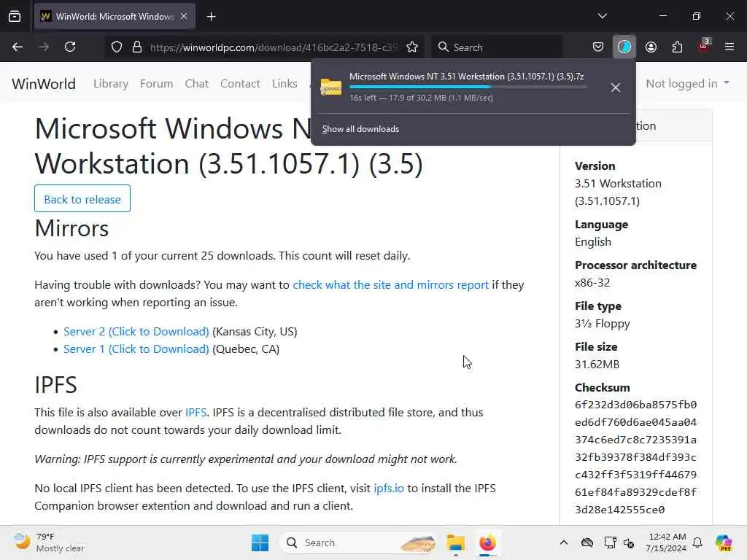Open the Library nav item
The height and width of the screenshot is (560, 747).
[111, 83]
